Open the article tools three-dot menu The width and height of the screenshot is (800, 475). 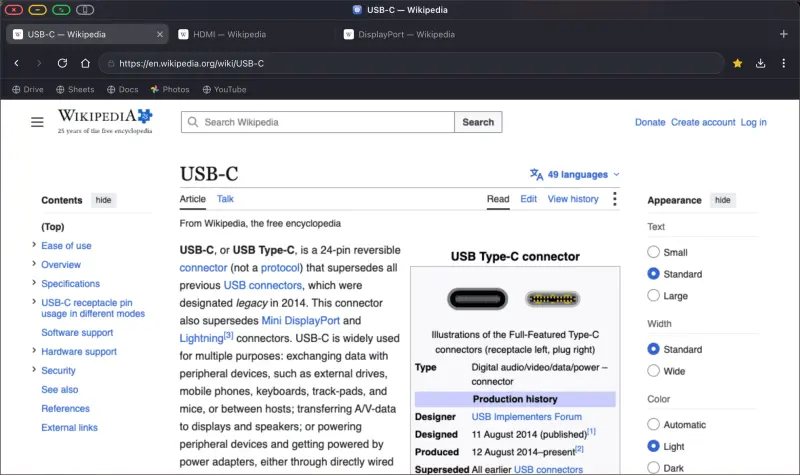614,199
